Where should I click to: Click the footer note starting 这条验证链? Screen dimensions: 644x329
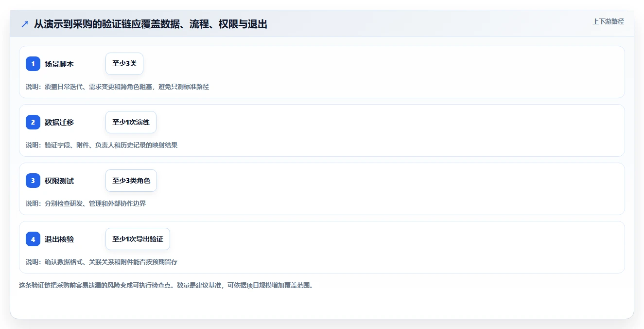pos(166,285)
